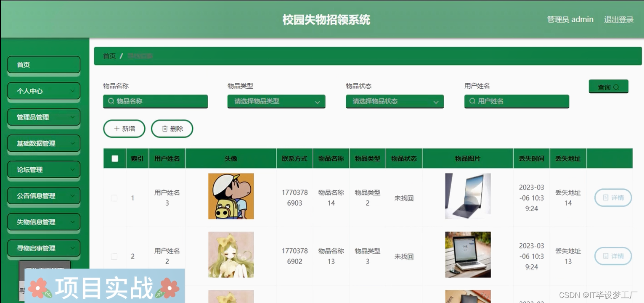Click the cartoon boy avatar in row 1

point(231,196)
